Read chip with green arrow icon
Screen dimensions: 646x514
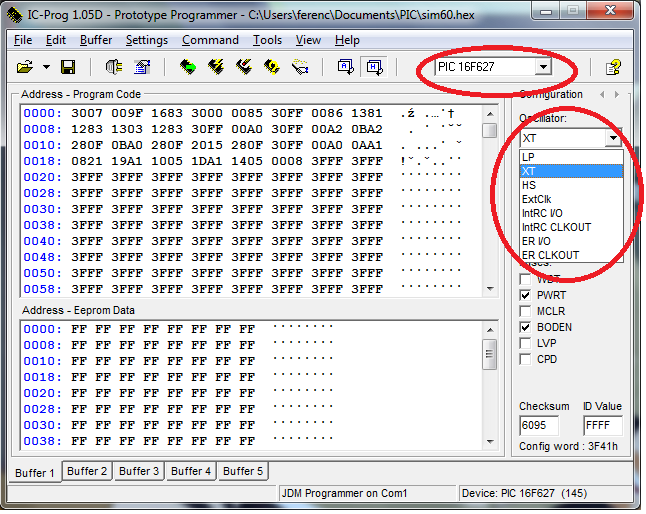(x=188, y=67)
